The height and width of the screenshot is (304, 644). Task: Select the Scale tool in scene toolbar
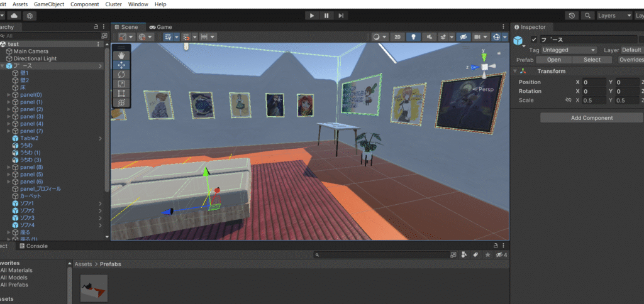point(121,84)
